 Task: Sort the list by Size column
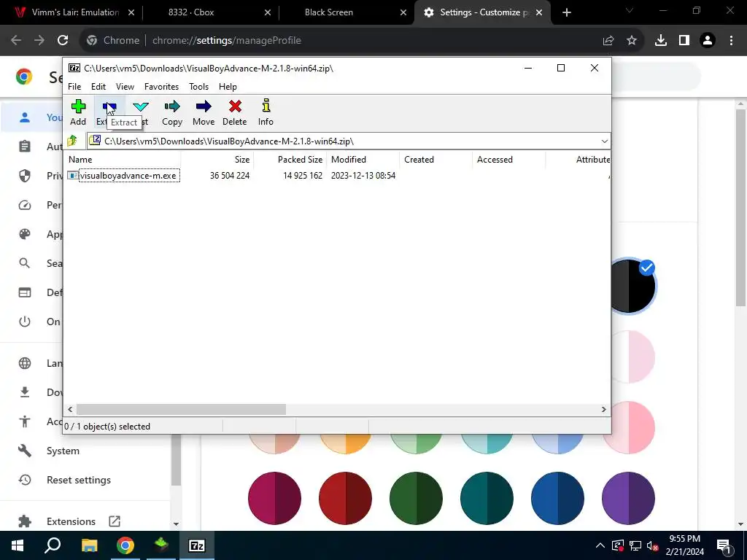[x=217, y=160]
